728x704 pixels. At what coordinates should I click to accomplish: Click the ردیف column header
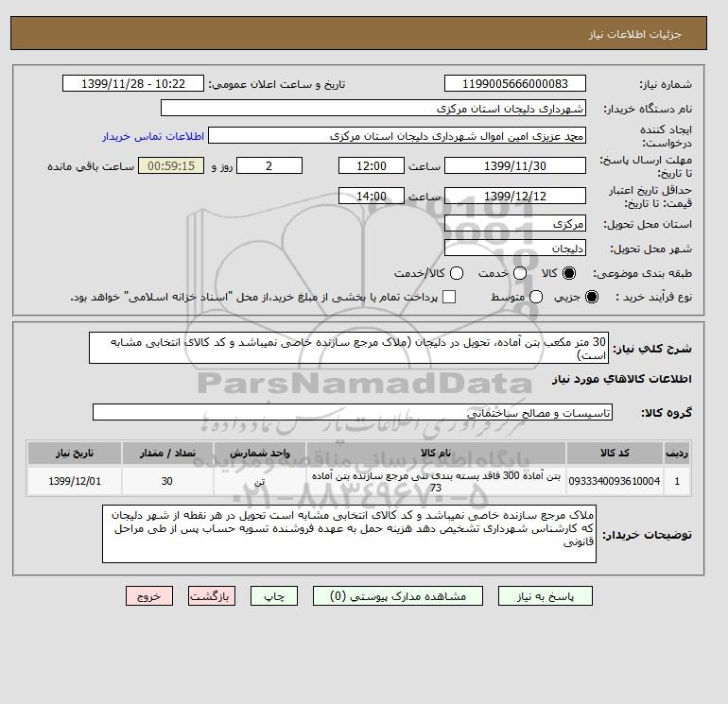point(677,453)
